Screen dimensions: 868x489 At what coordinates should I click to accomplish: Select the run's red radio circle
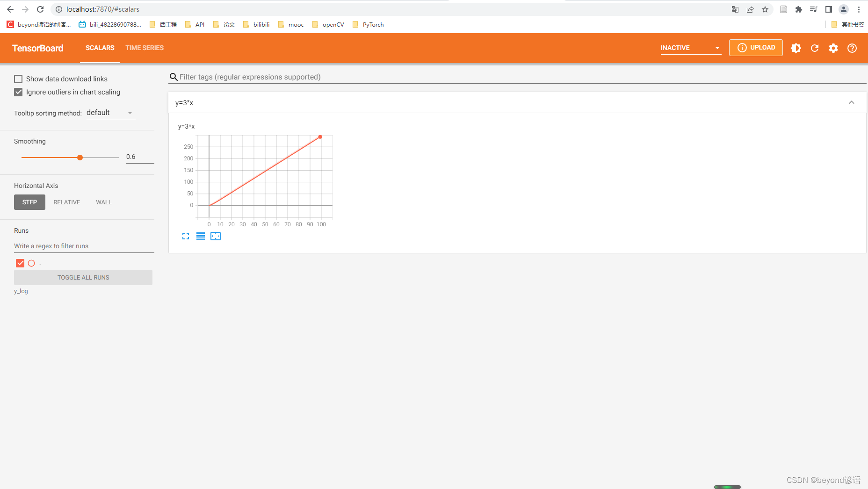click(31, 263)
